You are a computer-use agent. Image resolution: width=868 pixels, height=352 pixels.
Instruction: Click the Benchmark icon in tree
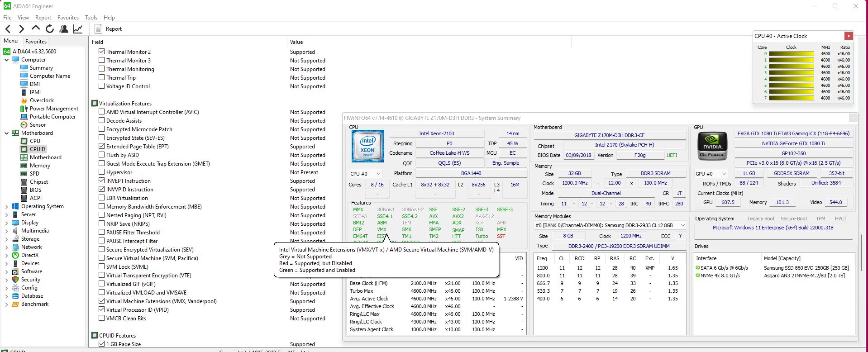point(15,304)
